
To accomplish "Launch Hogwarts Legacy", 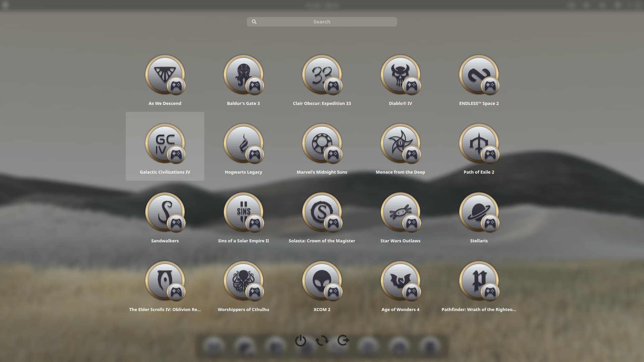I will pyautogui.click(x=243, y=144).
